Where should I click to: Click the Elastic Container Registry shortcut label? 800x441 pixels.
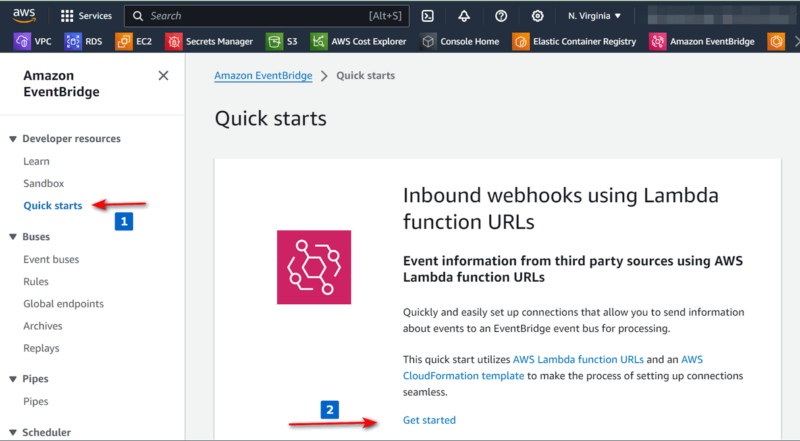pyautogui.click(x=585, y=41)
